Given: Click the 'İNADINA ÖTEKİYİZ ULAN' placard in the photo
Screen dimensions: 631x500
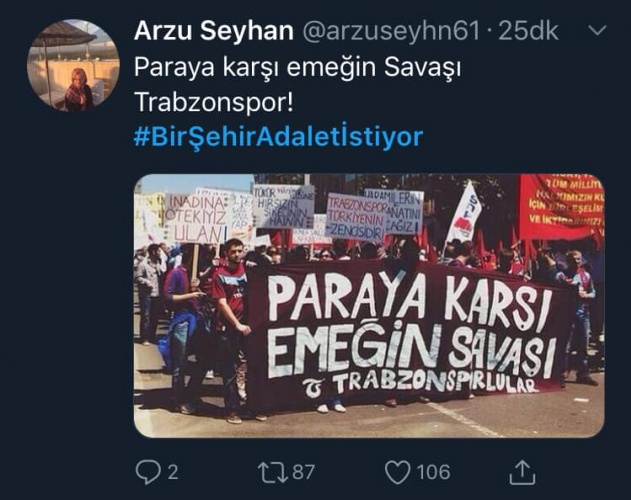Looking at the screenshot, I should tap(196, 219).
